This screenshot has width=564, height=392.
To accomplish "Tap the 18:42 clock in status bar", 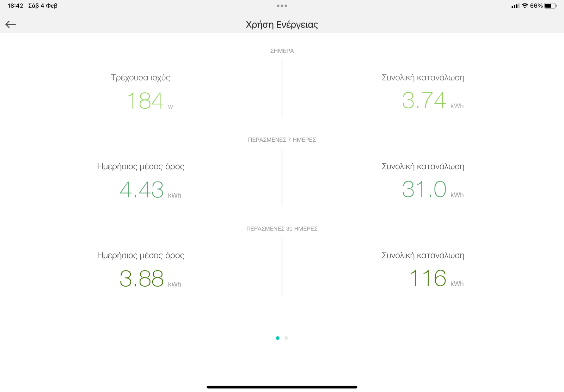I will pos(16,6).
